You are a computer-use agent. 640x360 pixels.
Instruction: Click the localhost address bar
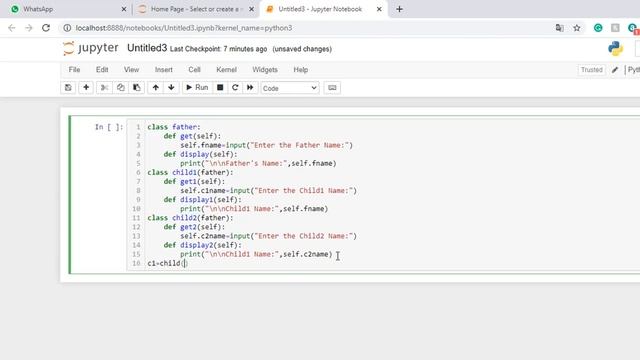click(184, 28)
